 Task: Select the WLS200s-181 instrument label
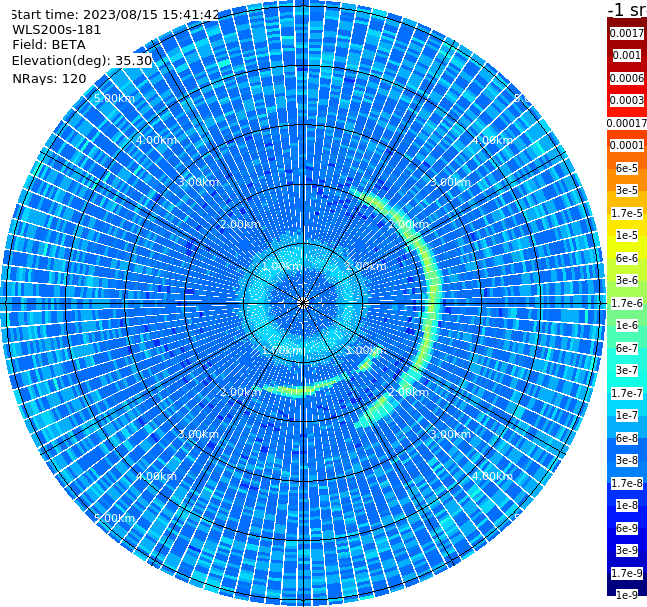point(57,30)
